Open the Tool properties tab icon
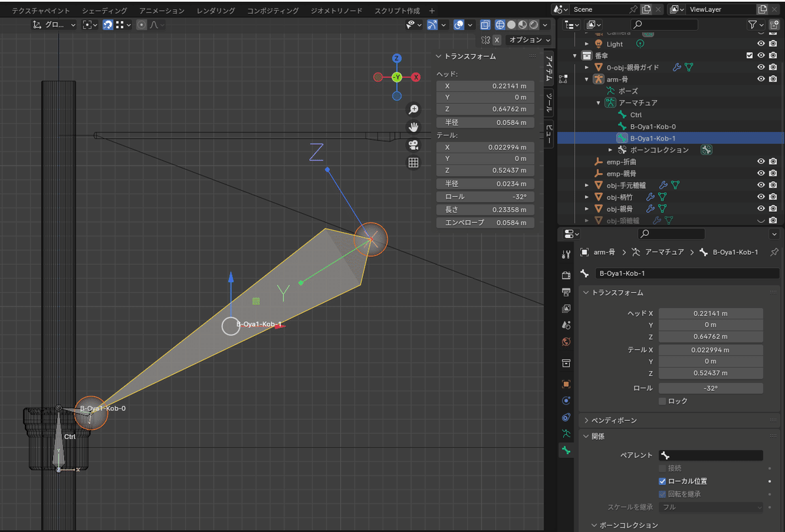 click(x=567, y=253)
